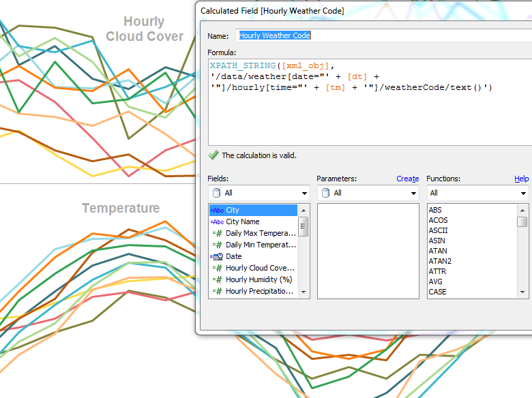Viewport: 532px width, 398px height.
Task: Click the number icon beside Hourly Cloud Cover
Action: [217, 268]
